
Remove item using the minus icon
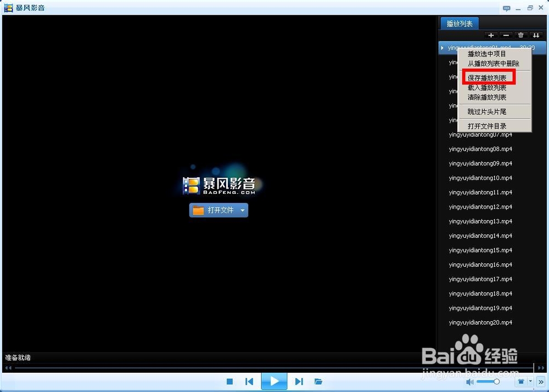pos(506,35)
